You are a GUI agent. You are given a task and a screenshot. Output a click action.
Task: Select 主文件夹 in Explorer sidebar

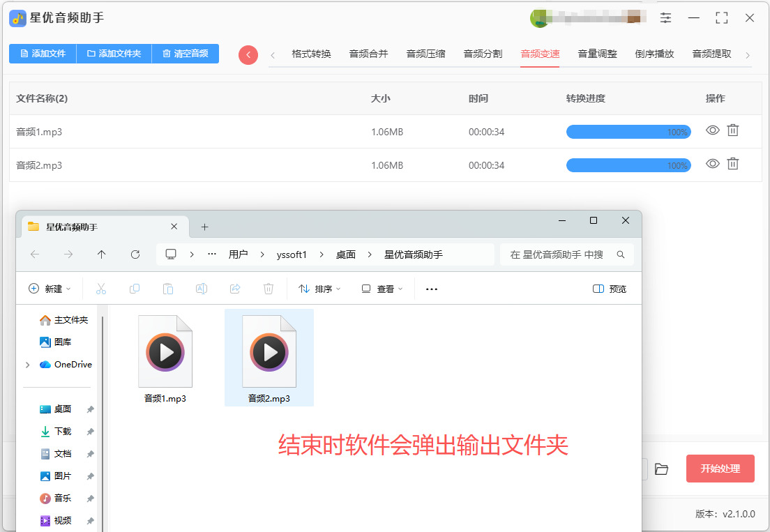pyautogui.click(x=63, y=320)
